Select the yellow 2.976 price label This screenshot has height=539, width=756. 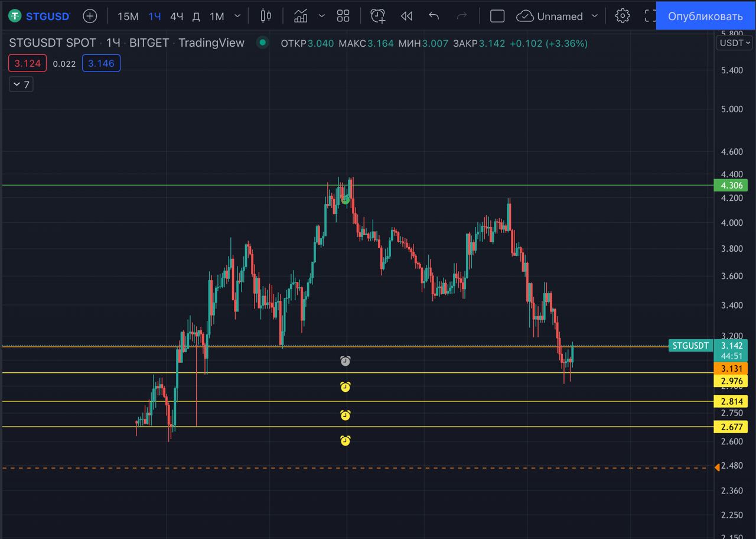(x=731, y=381)
